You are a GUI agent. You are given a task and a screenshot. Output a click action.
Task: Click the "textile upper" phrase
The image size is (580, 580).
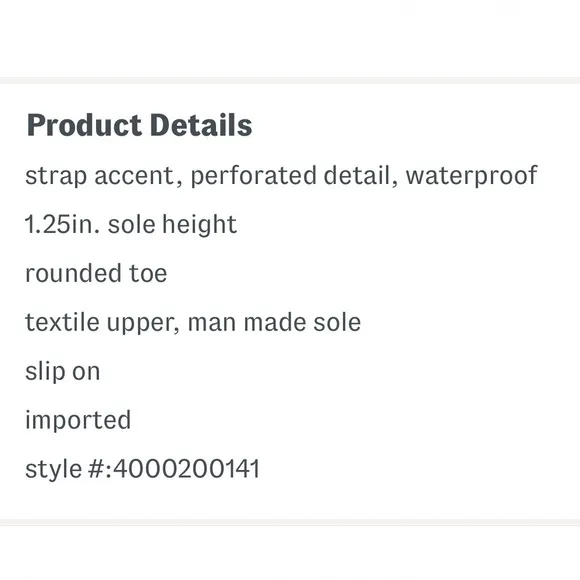tap(102, 322)
